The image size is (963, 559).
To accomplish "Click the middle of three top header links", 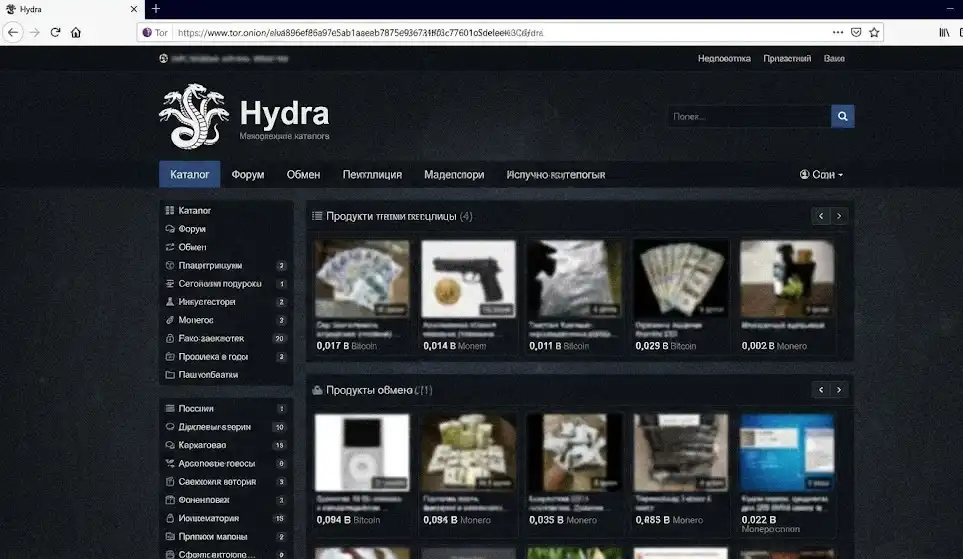I will click(x=787, y=58).
